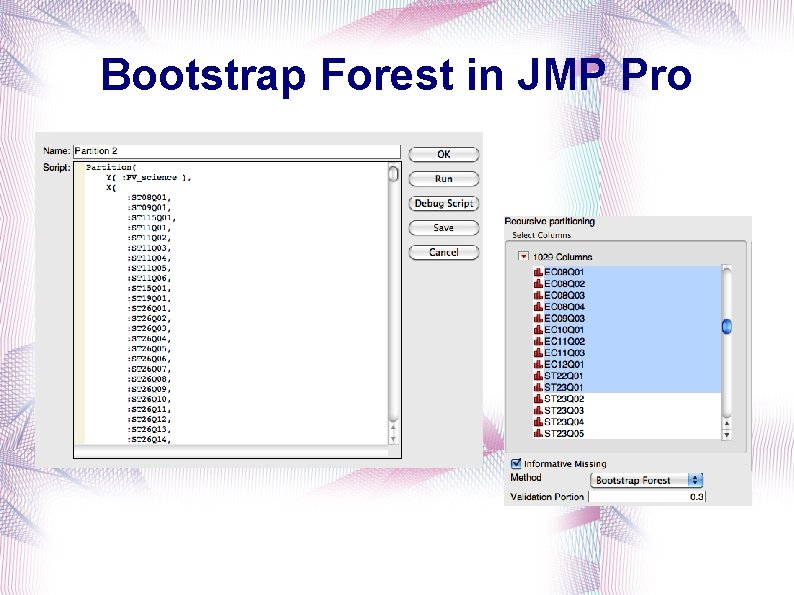Click script line ':ST15Q01,'
794x595 pixels.
point(149,288)
